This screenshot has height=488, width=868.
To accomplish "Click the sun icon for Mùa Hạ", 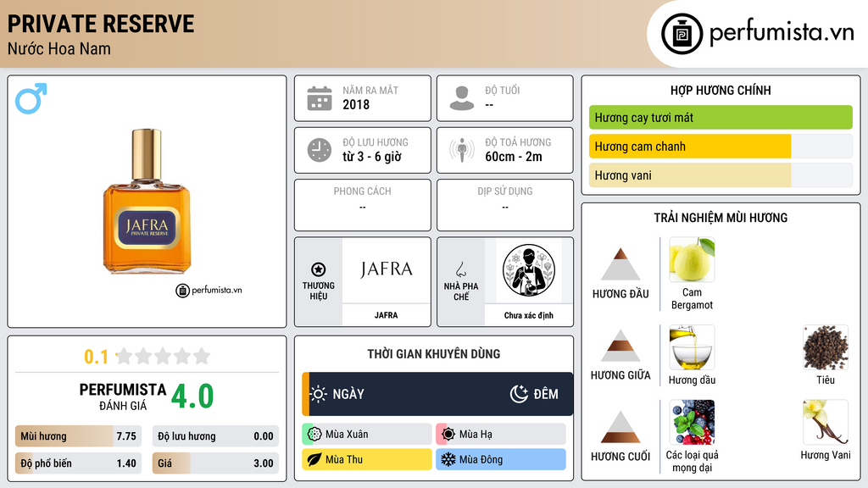I will point(448,435).
